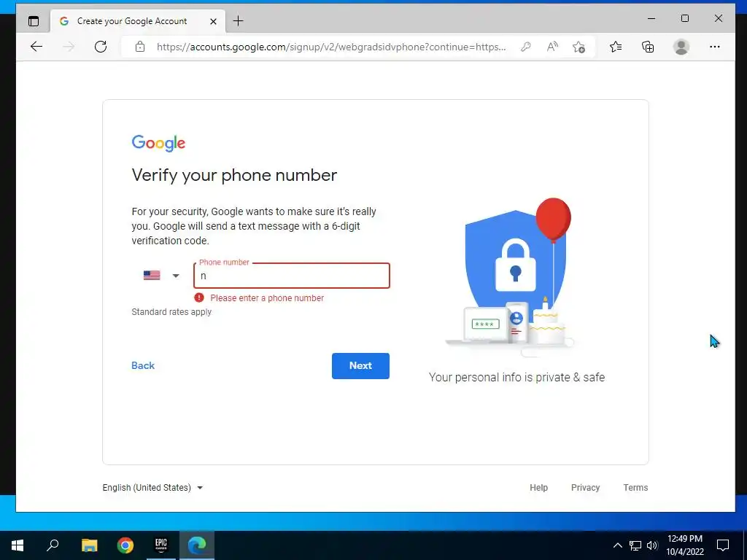The width and height of the screenshot is (747, 560).
Task: Open Settings and more ellipsis menu
Action: [715, 47]
